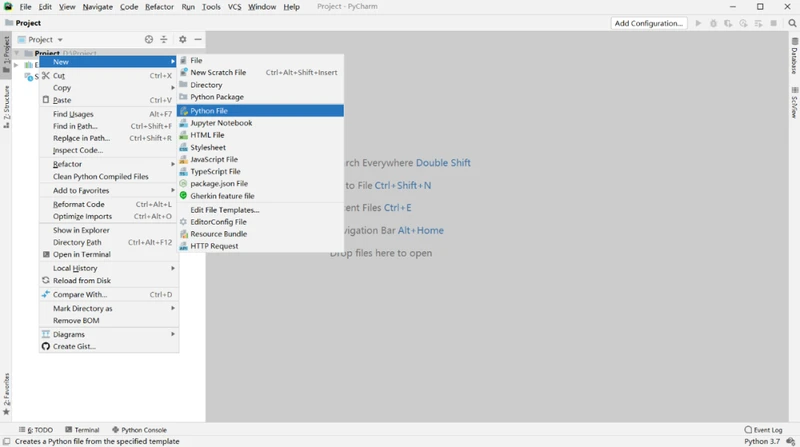Viewport: 800px width, 447px height.
Task: Click the Stylesheet file icon
Action: 184,147
